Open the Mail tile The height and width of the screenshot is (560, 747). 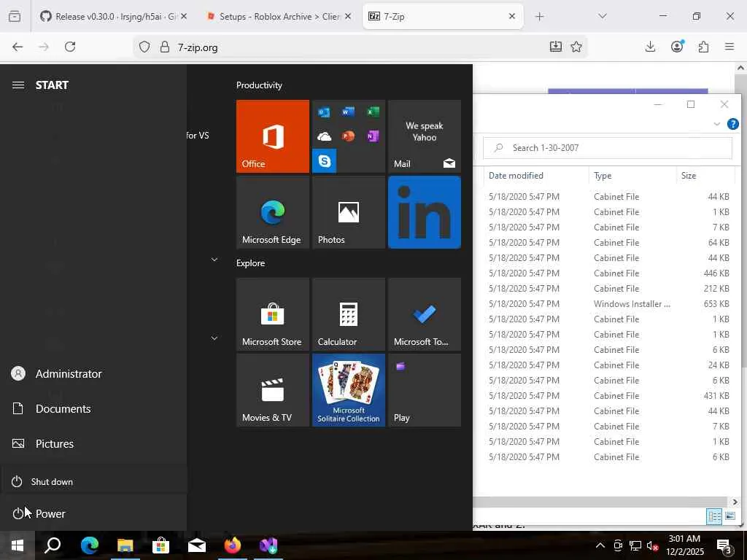click(425, 136)
